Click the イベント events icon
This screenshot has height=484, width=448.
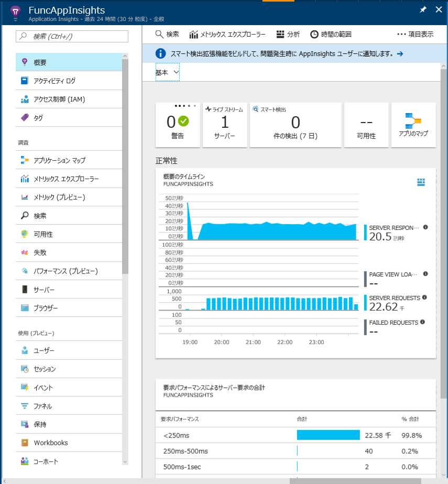tap(25, 388)
